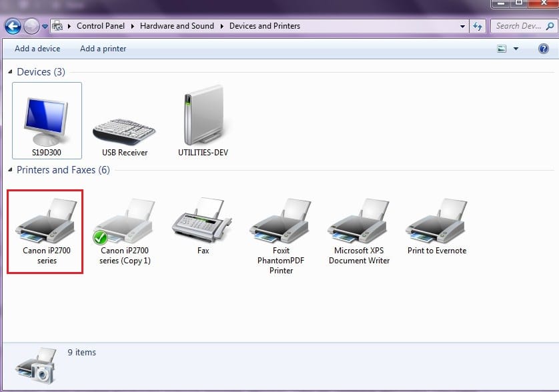Click Add a printer

tap(103, 49)
